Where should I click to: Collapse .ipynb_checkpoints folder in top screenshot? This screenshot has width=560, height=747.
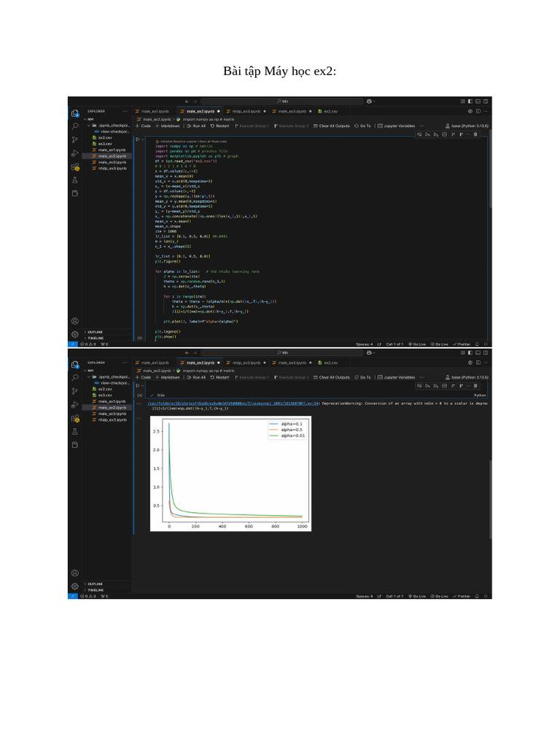(109, 125)
